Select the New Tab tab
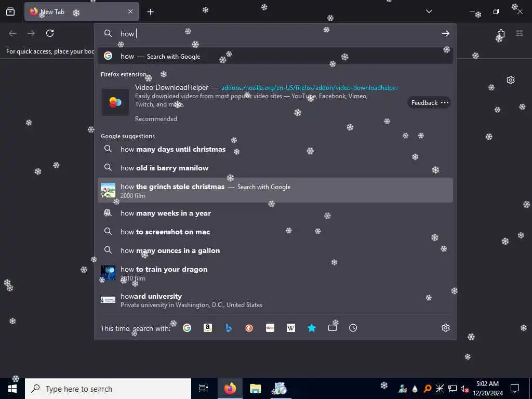Viewport: 532px width, 399px height. click(x=82, y=11)
